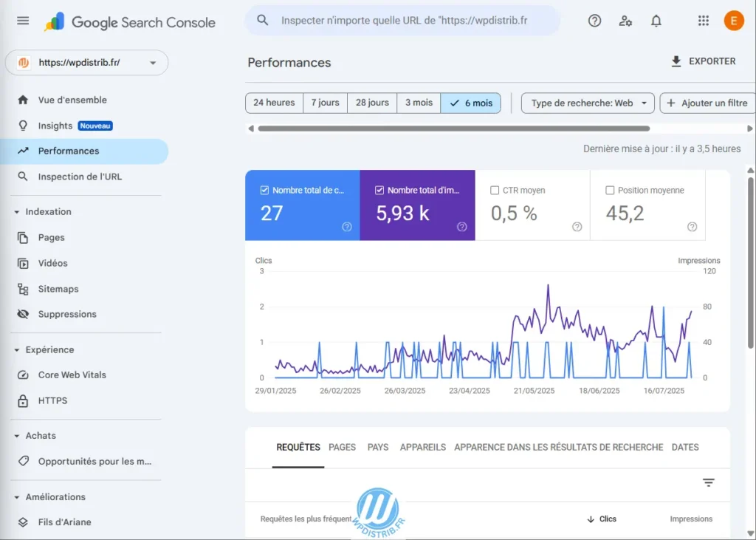Select the 28 jours date range
756x540 pixels.
click(372, 103)
